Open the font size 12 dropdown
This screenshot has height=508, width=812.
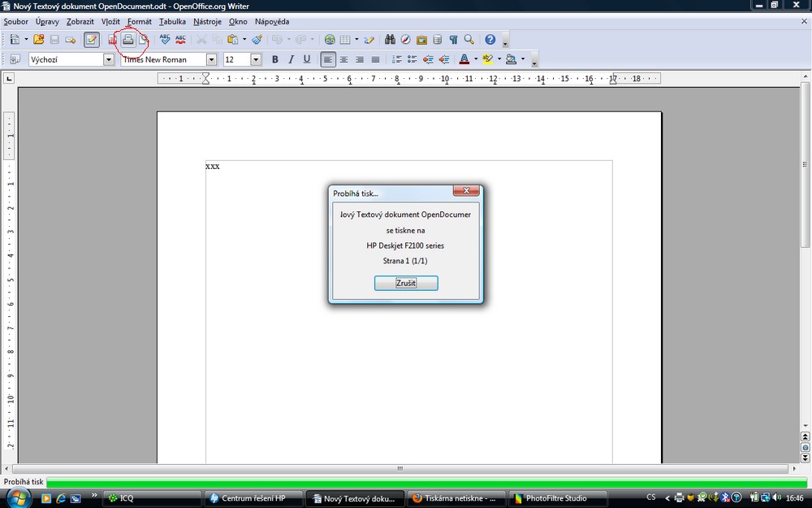click(x=256, y=59)
